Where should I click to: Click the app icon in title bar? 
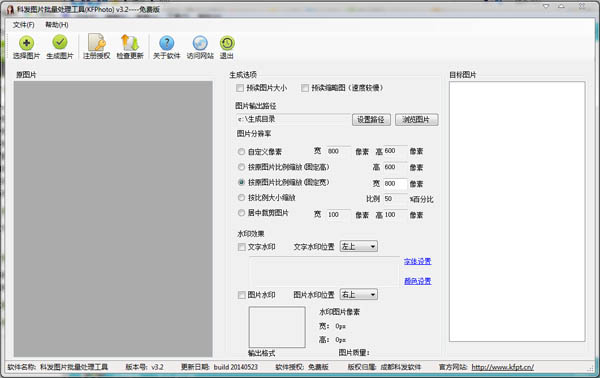point(10,10)
